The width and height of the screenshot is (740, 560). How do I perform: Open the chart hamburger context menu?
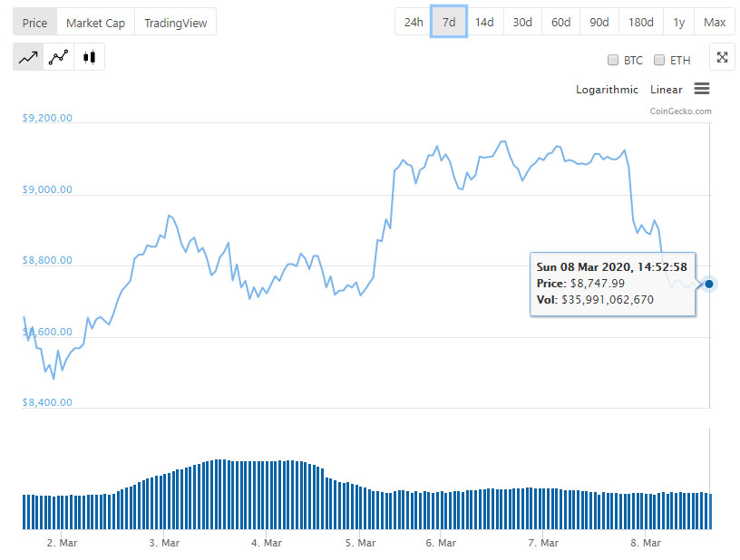tap(701, 89)
